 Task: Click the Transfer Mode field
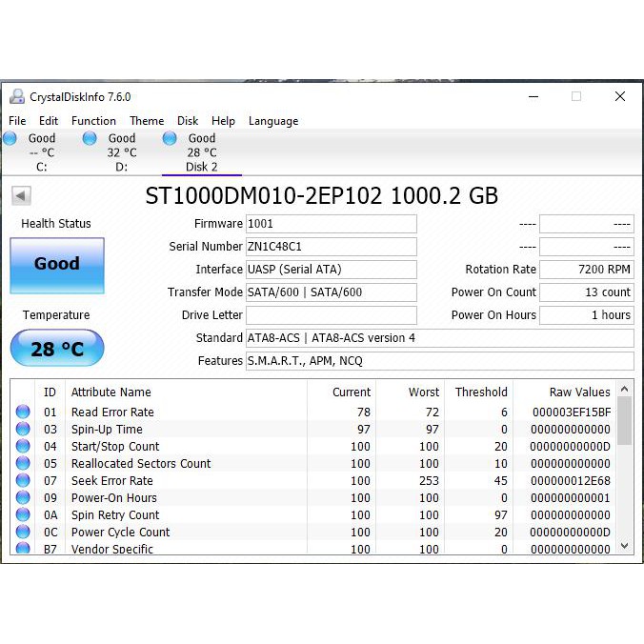click(x=331, y=292)
